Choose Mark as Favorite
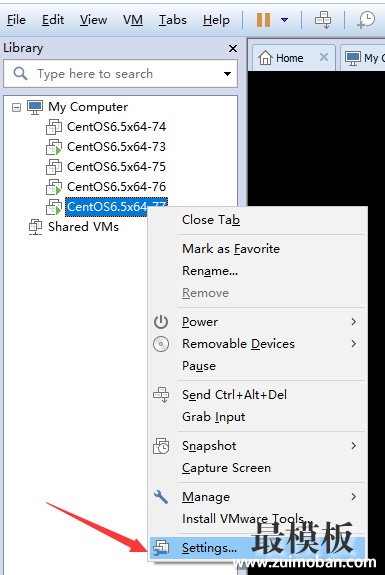385x575 pixels. coord(231,249)
